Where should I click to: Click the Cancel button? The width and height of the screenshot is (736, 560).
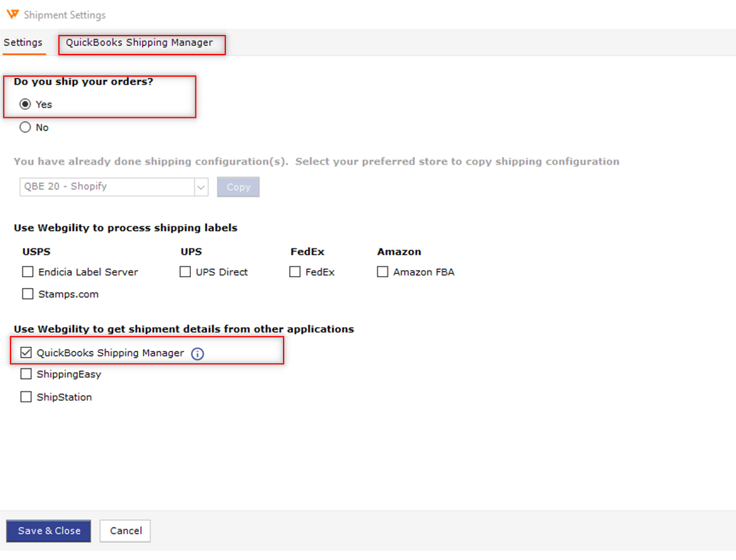(125, 531)
